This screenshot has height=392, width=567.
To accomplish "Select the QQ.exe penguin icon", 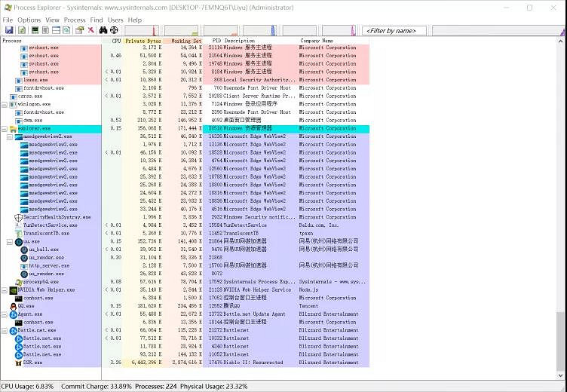I will [x=13, y=306].
